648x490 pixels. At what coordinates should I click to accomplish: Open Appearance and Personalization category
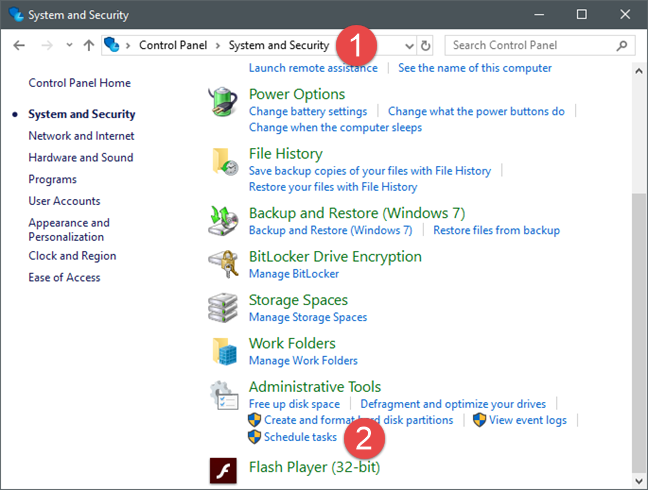coord(69,230)
